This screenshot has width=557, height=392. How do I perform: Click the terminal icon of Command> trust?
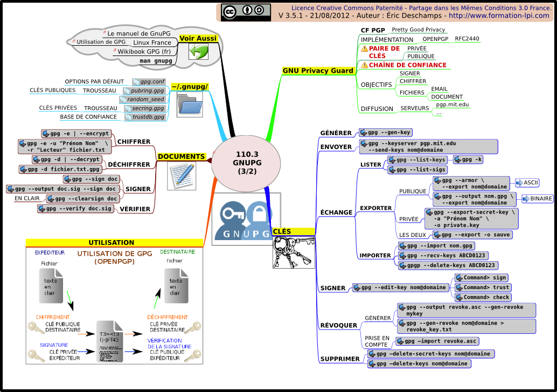pyautogui.click(x=459, y=288)
